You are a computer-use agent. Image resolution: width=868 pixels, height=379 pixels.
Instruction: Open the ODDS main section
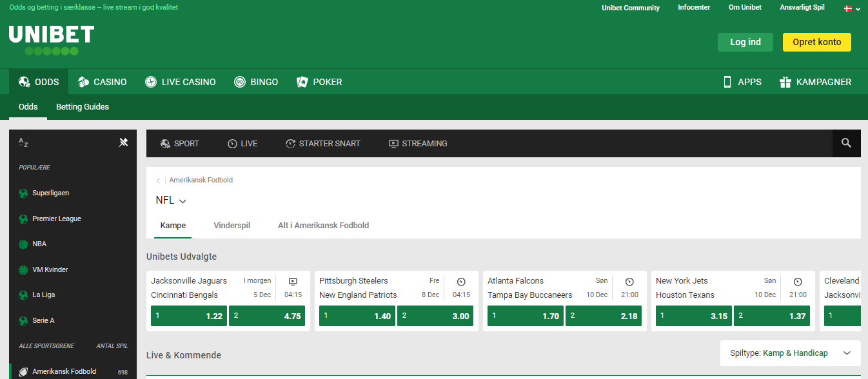(x=39, y=82)
